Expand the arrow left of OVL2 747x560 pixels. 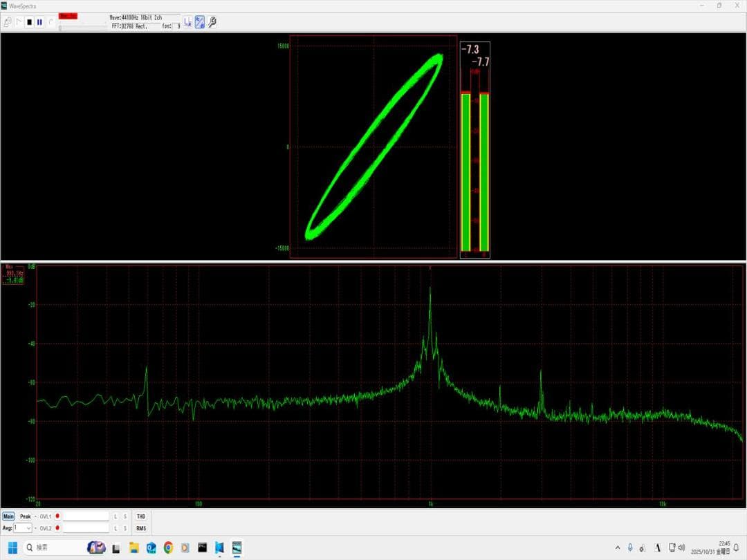[35, 528]
